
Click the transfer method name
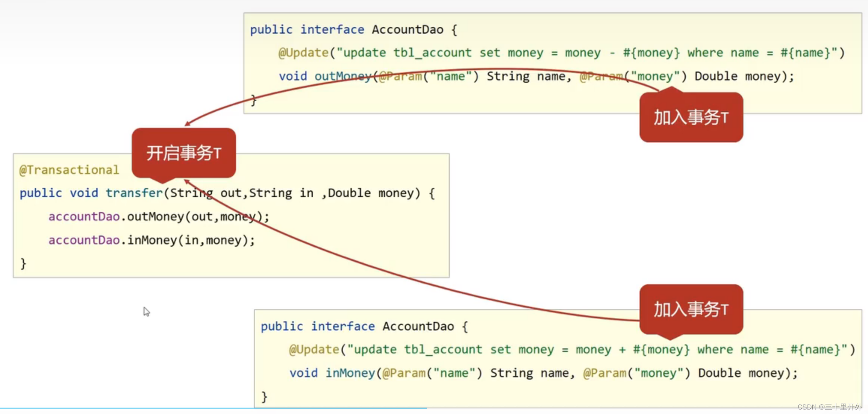tap(134, 193)
